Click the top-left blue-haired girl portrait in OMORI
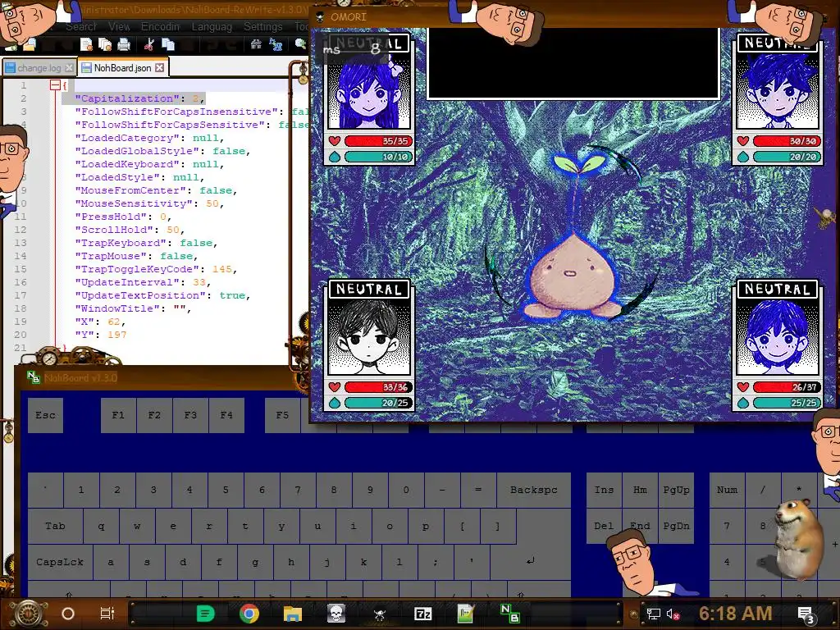This screenshot has width=840, height=630. coord(368,90)
